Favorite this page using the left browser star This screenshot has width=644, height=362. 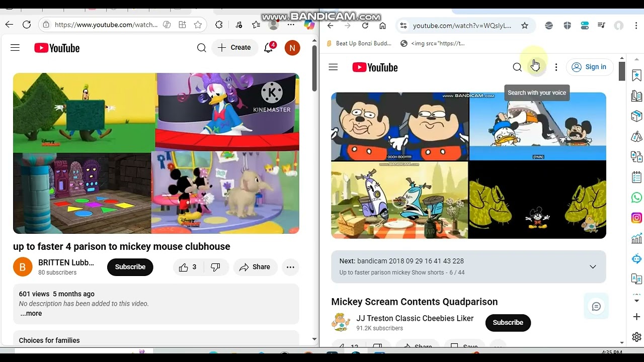tap(198, 25)
